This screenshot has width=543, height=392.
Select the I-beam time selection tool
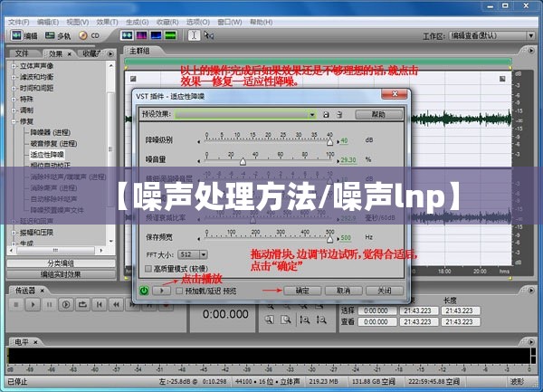[x=194, y=35]
